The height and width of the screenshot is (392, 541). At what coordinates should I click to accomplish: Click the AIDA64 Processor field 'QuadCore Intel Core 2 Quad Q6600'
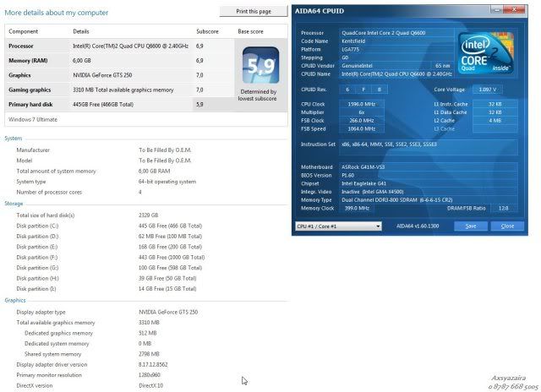396,33
